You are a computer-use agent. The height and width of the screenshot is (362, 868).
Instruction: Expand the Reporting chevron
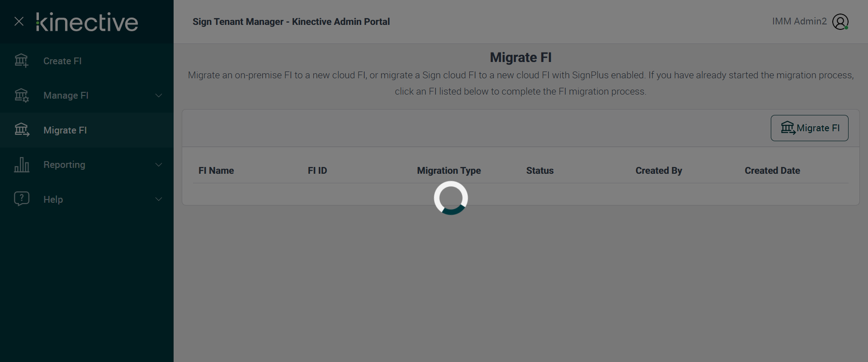159,165
